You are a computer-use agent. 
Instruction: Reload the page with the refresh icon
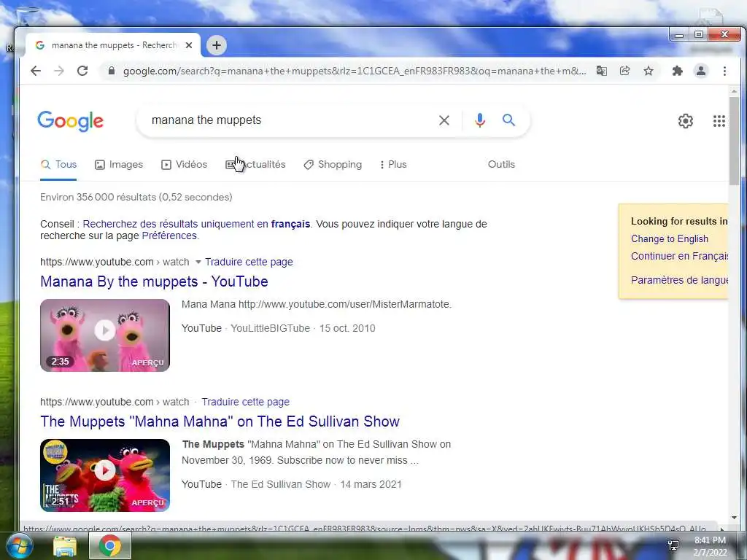[82, 71]
